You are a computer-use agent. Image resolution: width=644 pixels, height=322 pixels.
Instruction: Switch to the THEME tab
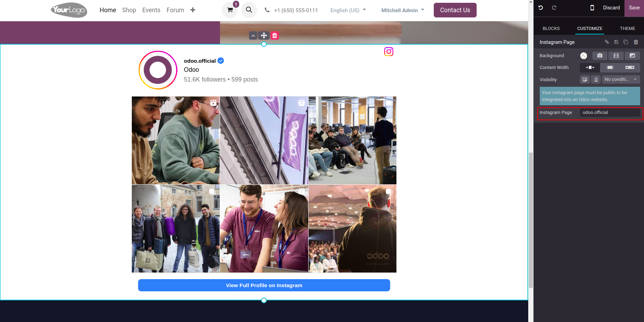click(627, 29)
